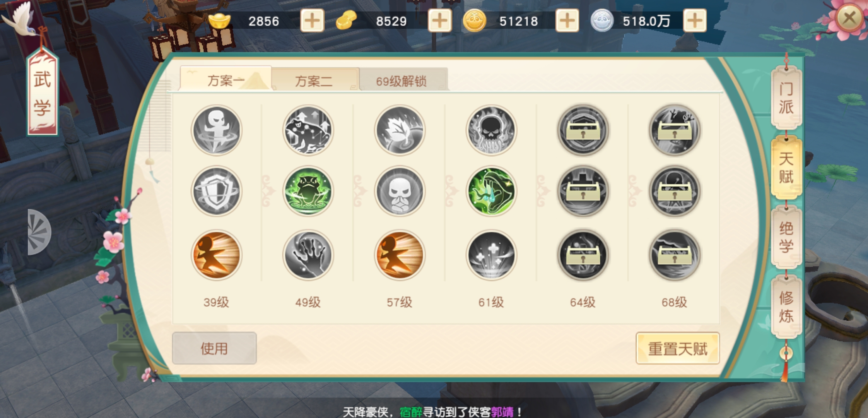Screen dimensions: 868x418
Task: Expand the fan-shaped side panel handle
Action: click(x=39, y=232)
